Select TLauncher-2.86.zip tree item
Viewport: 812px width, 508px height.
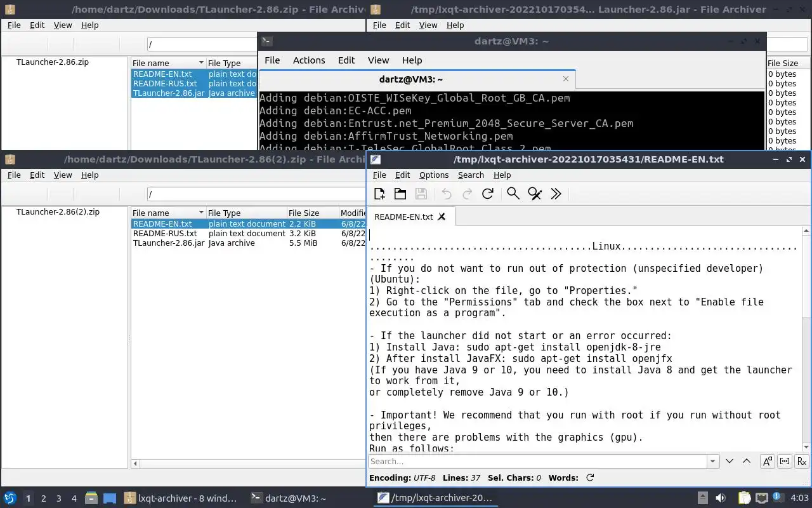pyautogui.click(x=52, y=62)
